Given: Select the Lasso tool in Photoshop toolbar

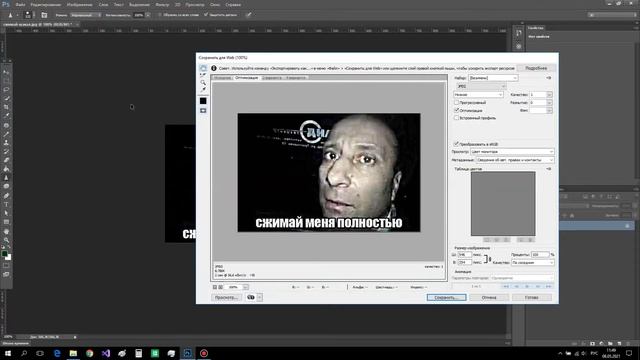Looking at the screenshot, I should [6, 89].
